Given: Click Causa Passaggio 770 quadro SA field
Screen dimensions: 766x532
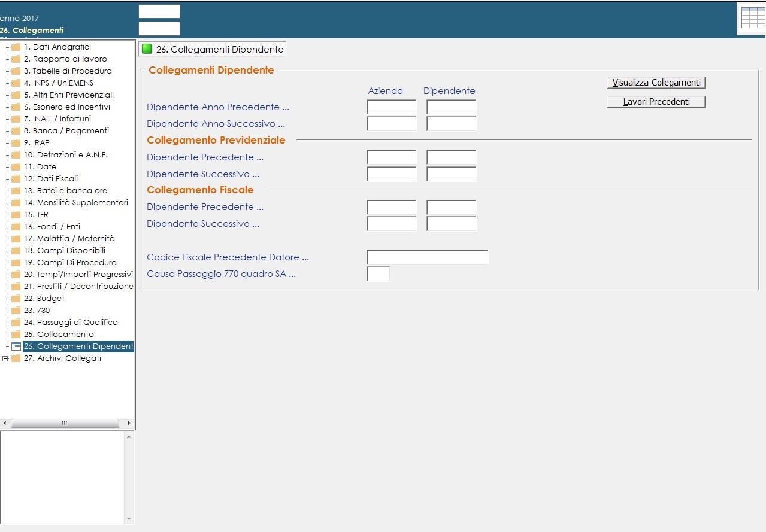Looking at the screenshot, I should pyautogui.click(x=378, y=274).
